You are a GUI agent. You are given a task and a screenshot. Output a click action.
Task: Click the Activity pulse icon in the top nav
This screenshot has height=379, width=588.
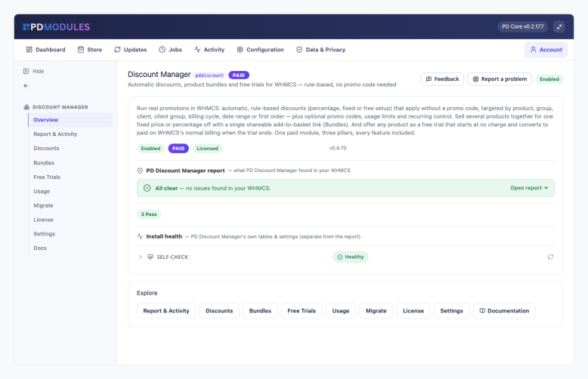pos(197,49)
